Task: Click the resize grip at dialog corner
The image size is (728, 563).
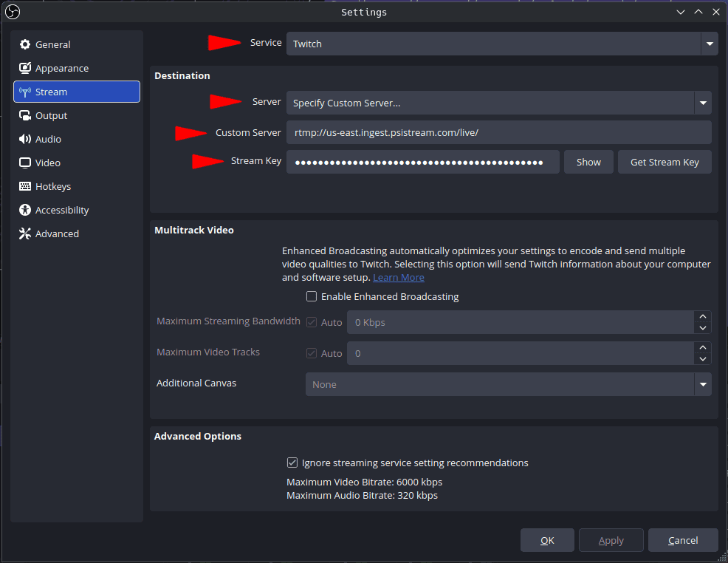Action: pyautogui.click(x=722, y=557)
